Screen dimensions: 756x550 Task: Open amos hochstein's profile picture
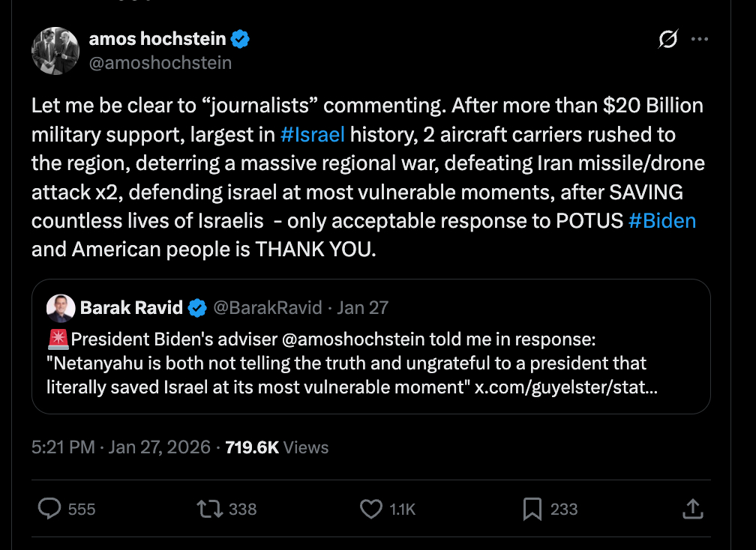(55, 51)
